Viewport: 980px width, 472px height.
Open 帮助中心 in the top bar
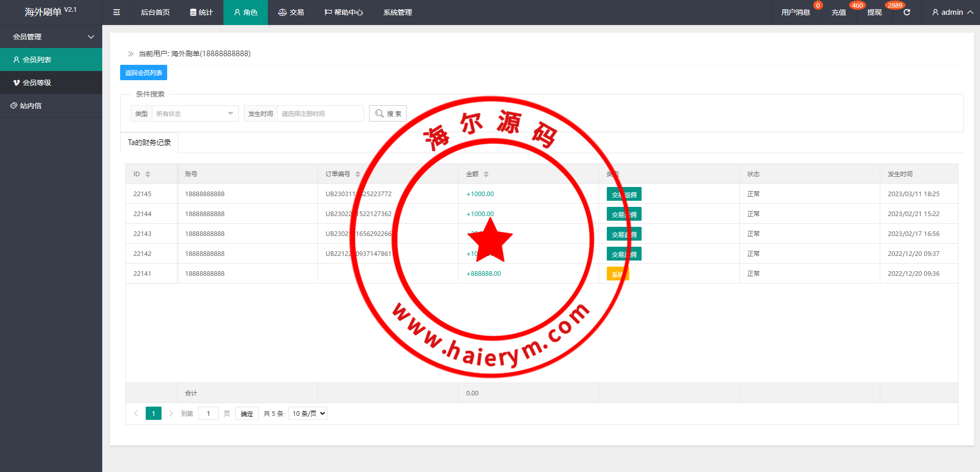(x=344, y=12)
